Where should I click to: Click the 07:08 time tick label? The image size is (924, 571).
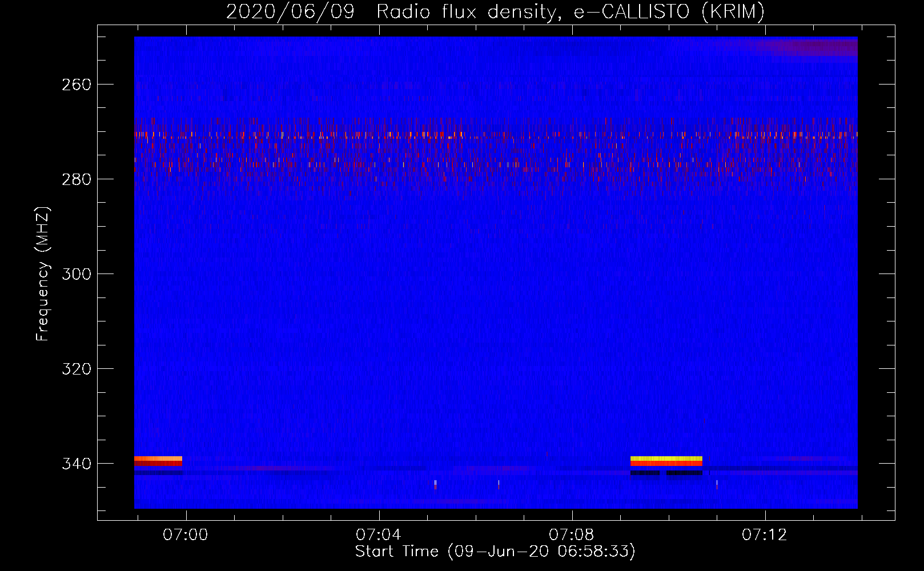click(x=572, y=535)
